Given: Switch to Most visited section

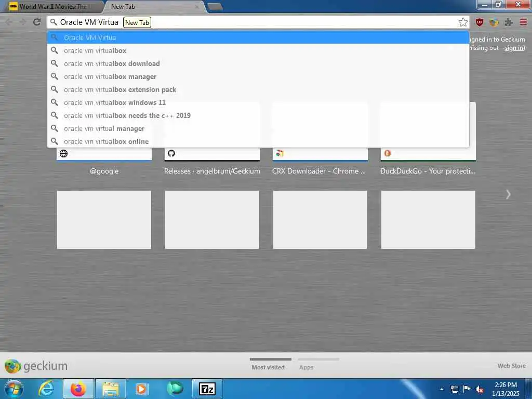Looking at the screenshot, I should point(268,367).
